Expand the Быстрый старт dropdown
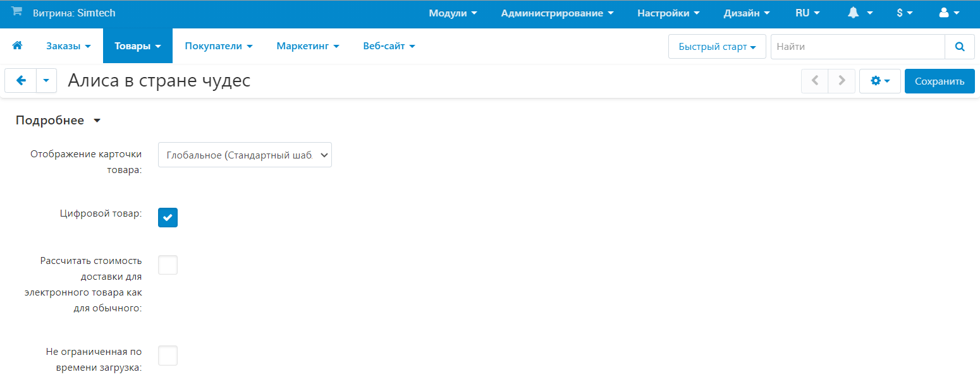The image size is (980, 389). pos(717,46)
